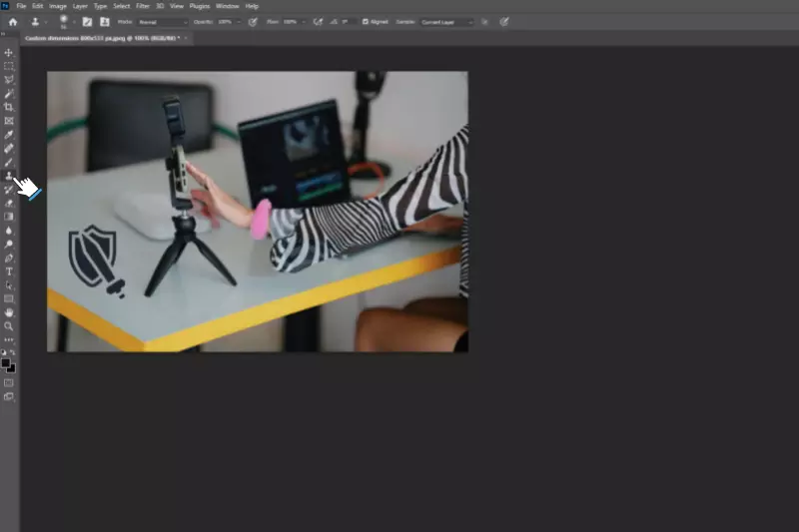Screen dimensions: 799x532
Task: Select the Rectangle shape tool
Action: click(x=9, y=299)
